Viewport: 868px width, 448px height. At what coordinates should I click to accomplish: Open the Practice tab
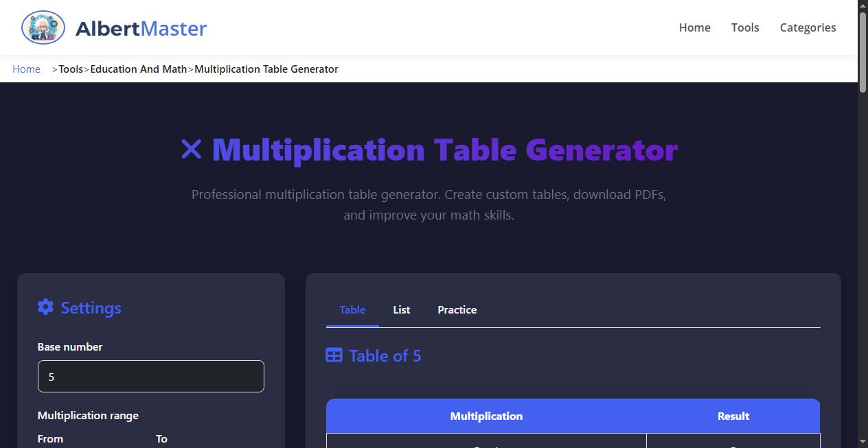coord(457,309)
